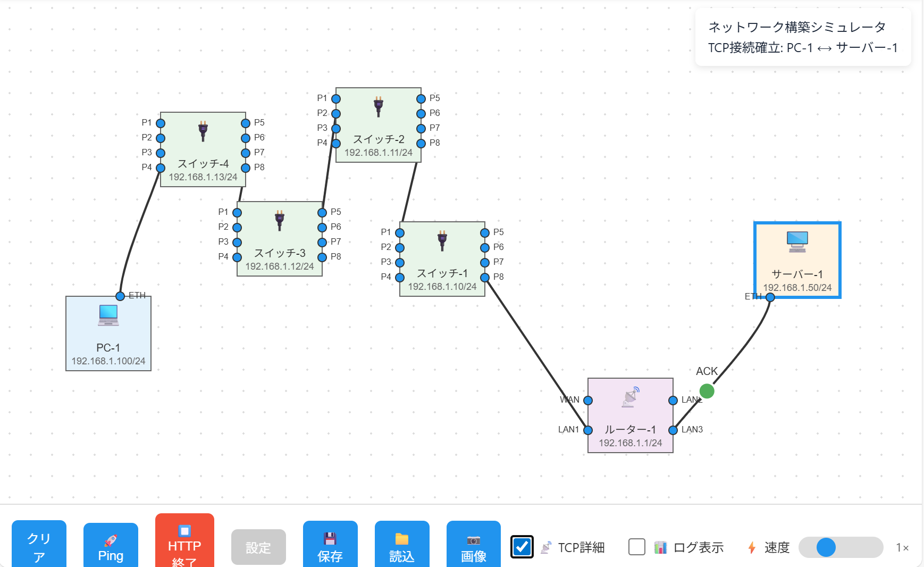
Task: Click the ETH port on サーバー-1
Action: pos(770,297)
